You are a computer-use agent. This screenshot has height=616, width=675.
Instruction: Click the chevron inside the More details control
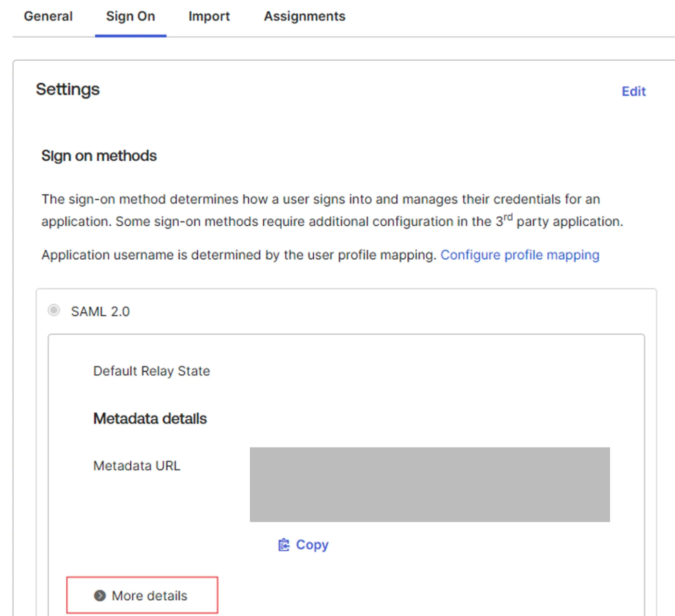[101, 595]
